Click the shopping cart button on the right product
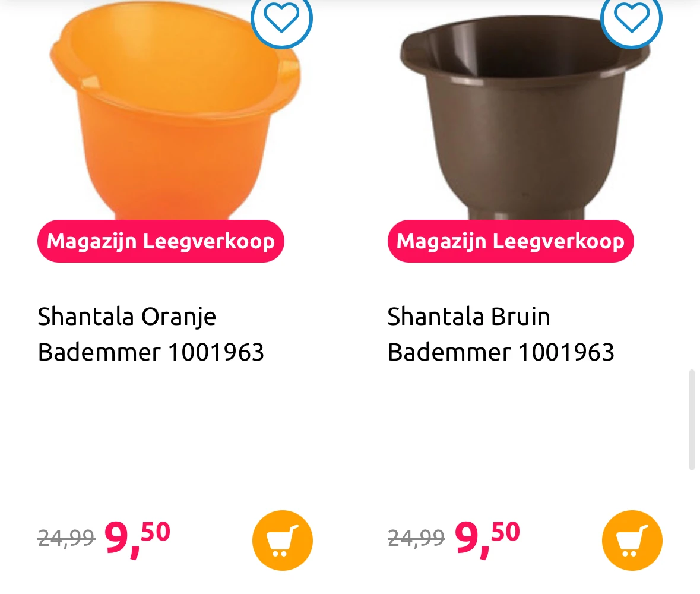Image resolution: width=700 pixels, height=594 pixels. [x=632, y=540]
